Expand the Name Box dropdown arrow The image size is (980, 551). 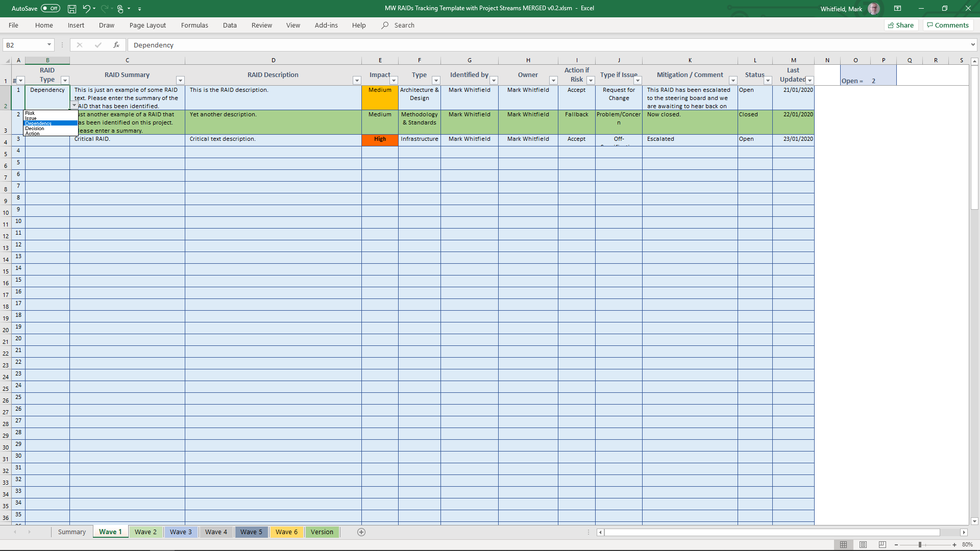(49, 45)
